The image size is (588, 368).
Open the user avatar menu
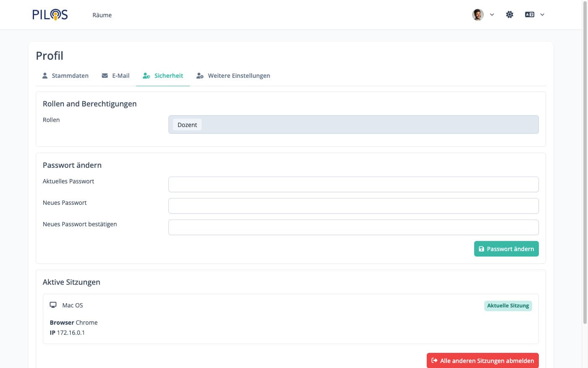[478, 15]
